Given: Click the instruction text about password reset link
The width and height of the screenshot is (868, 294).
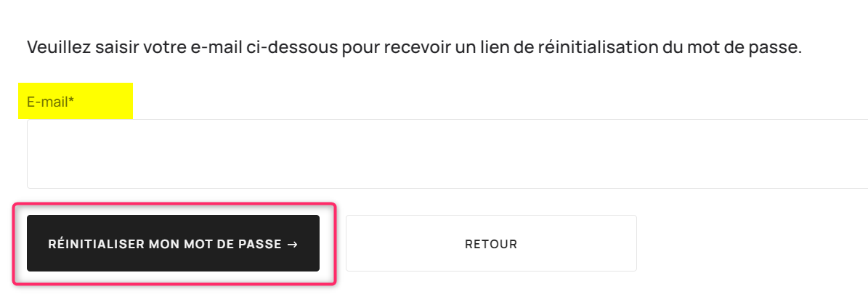Looking at the screenshot, I should tap(414, 46).
